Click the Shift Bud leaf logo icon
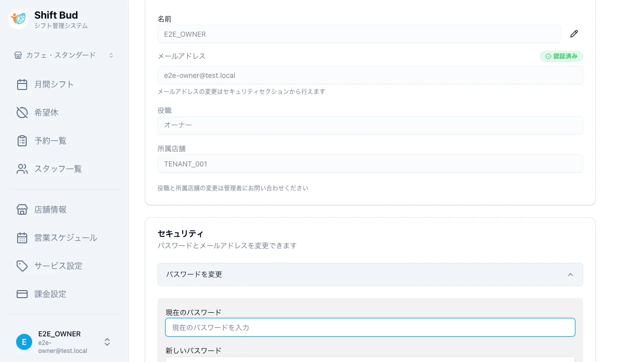This screenshot has height=362, width=644. [18, 19]
